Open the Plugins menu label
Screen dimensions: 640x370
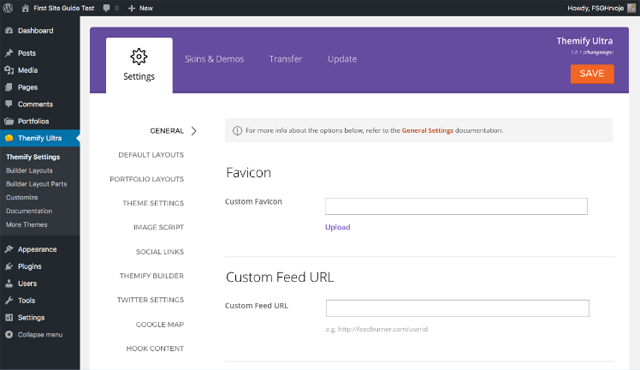click(29, 266)
